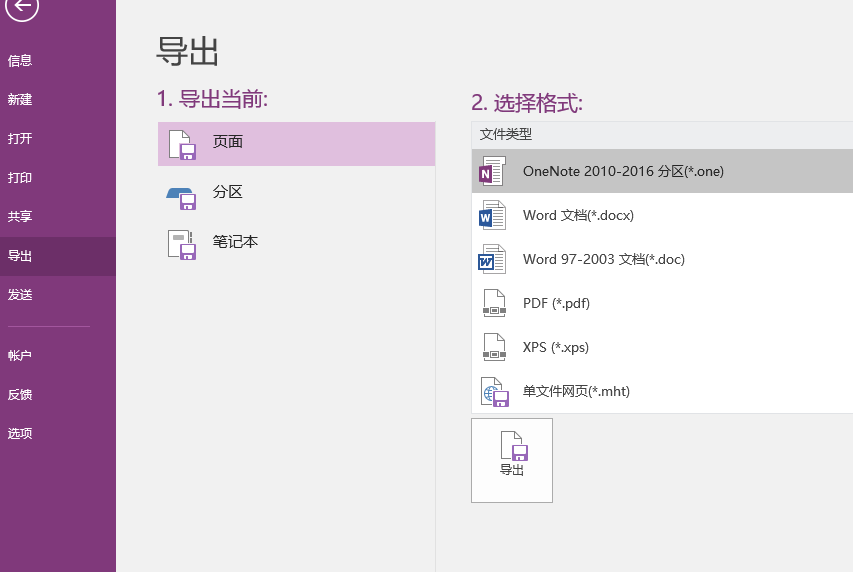Select 页面 as export scope
This screenshot has width=853, height=572.
coord(296,144)
